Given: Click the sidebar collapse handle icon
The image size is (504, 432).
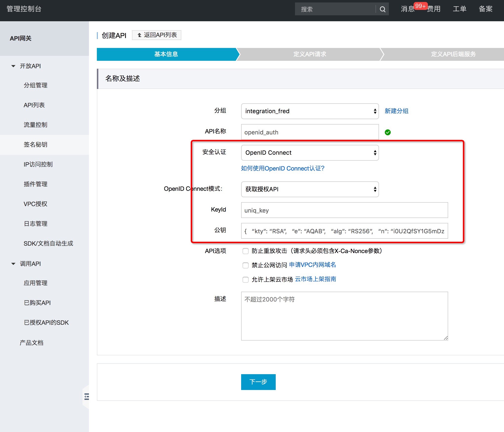Looking at the screenshot, I should coord(86,397).
